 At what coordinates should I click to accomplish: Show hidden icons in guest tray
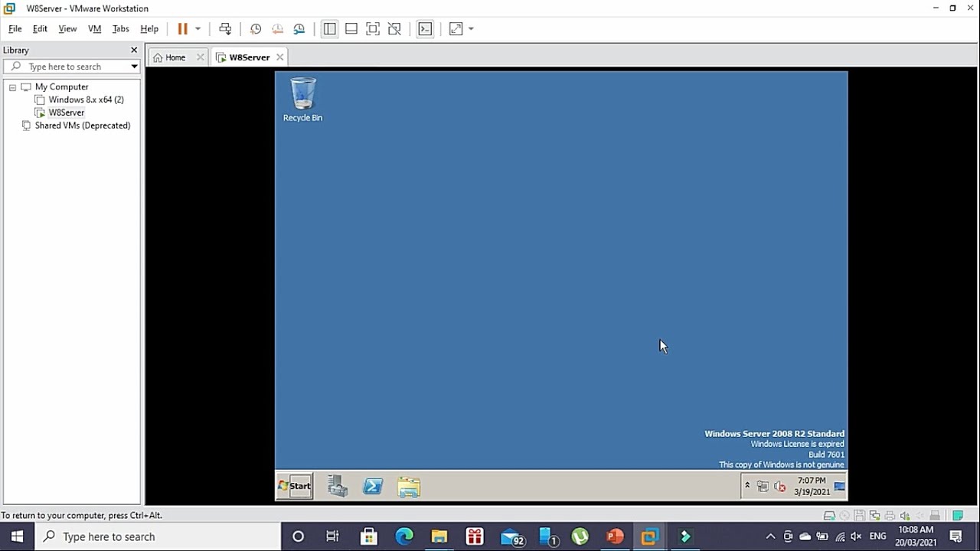coord(747,486)
